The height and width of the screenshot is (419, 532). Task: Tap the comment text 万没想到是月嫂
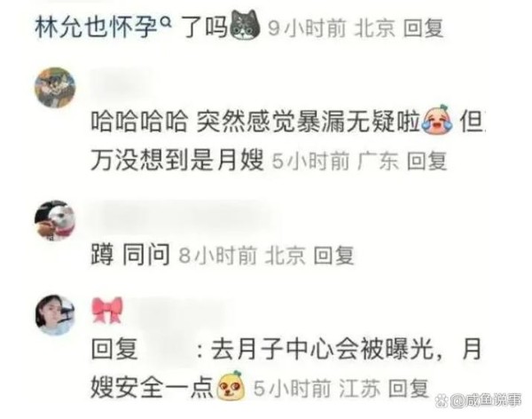(x=177, y=160)
